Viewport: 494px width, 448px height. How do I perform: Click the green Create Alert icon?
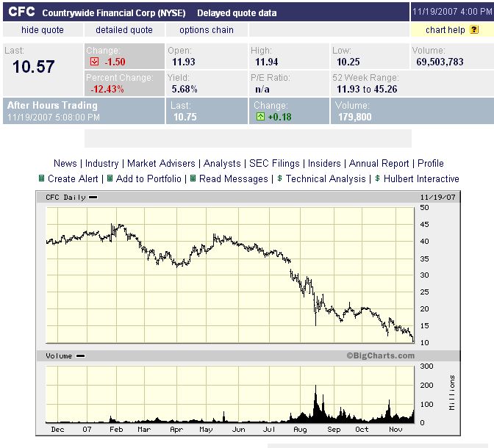coord(41,178)
